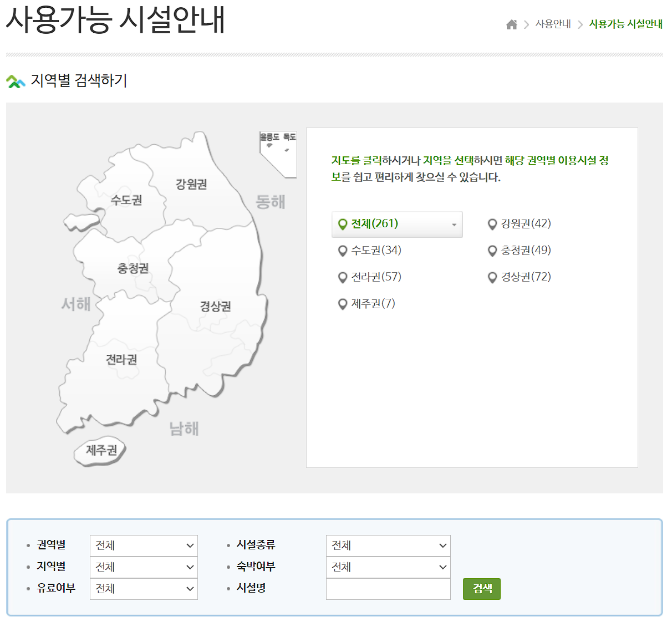The image size is (672, 622).
Task: Click the pin icon next to 수도권(34)
Action: (x=343, y=251)
